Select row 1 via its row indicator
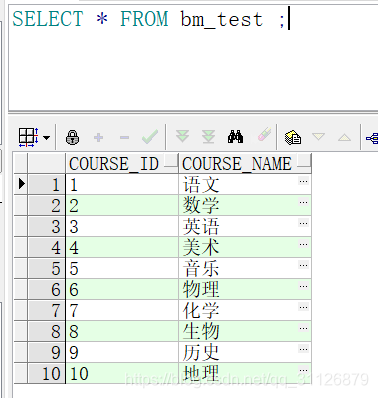Viewport: 378px width, 398px height. 21,184
